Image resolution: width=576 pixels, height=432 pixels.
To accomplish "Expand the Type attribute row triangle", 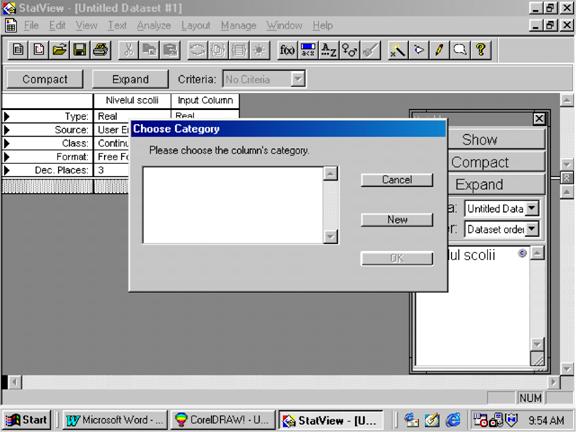I will [x=7, y=116].
